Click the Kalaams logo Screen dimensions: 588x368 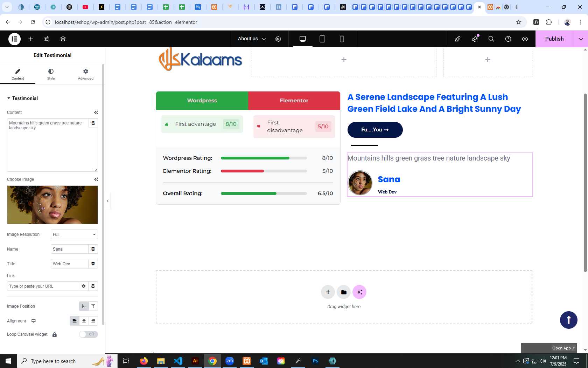pyautogui.click(x=200, y=60)
